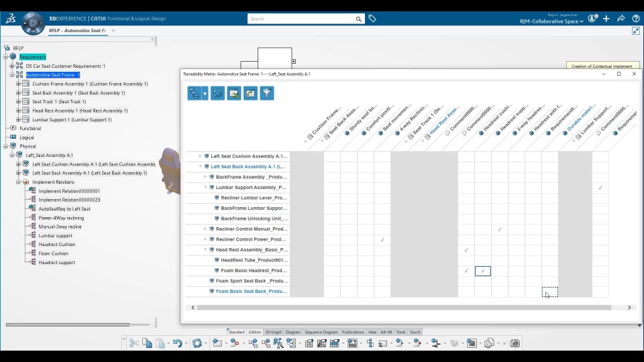The height and width of the screenshot is (362, 644).
Task: Switch to the Standard toolbar tab
Action: 236,332
